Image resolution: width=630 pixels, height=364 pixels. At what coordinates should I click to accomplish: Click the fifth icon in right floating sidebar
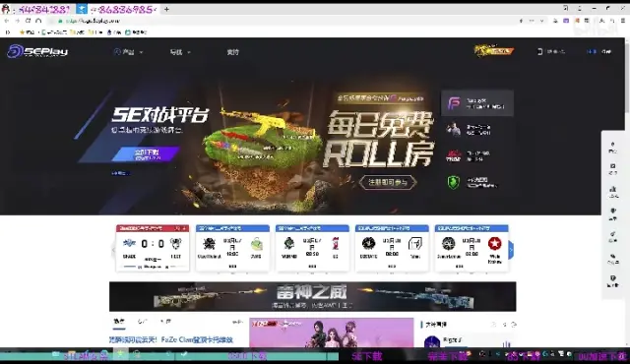[612, 237]
